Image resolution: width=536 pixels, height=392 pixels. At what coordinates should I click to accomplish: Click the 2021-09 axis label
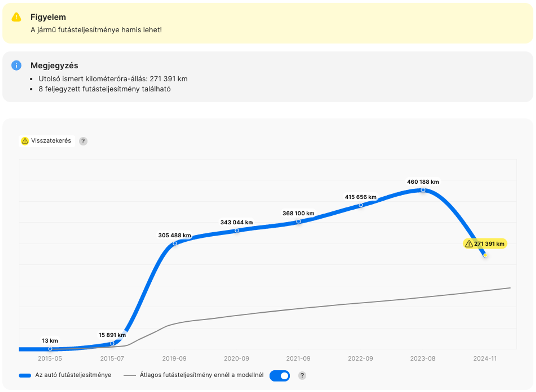point(298,359)
